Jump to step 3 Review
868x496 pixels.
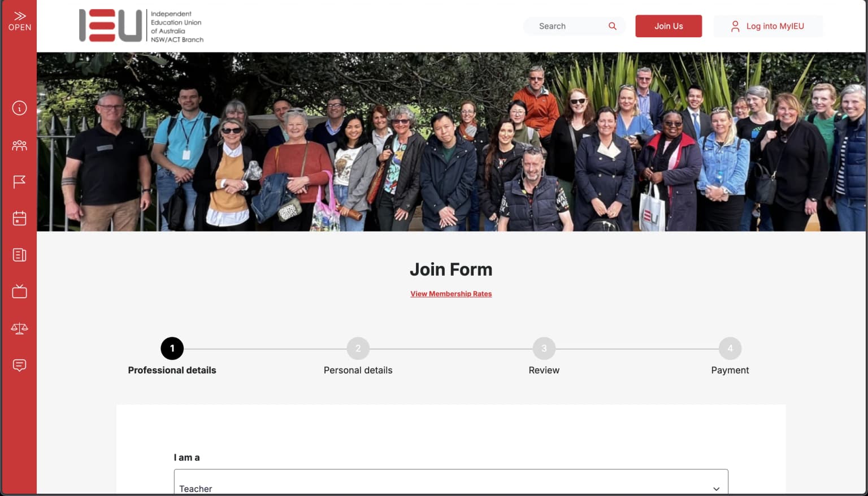click(x=544, y=349)
